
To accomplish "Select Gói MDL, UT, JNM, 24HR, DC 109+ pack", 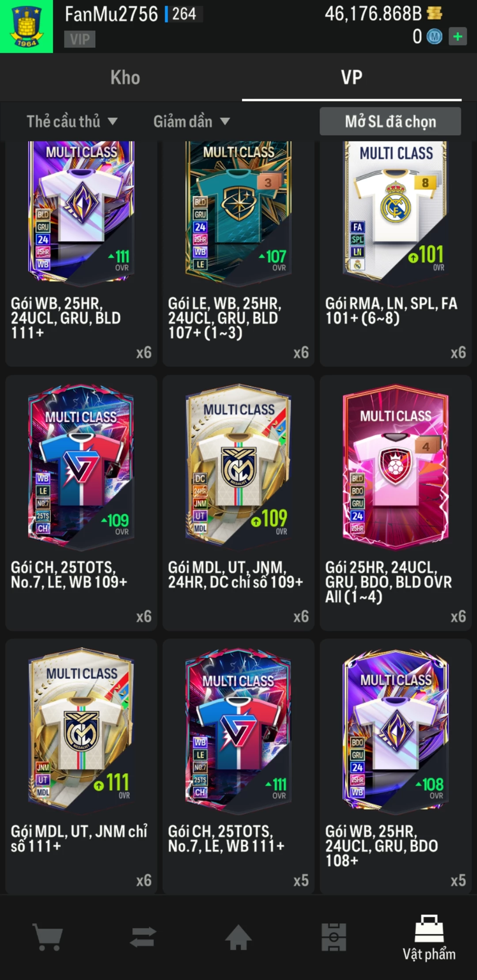I will tap(238, 503).
